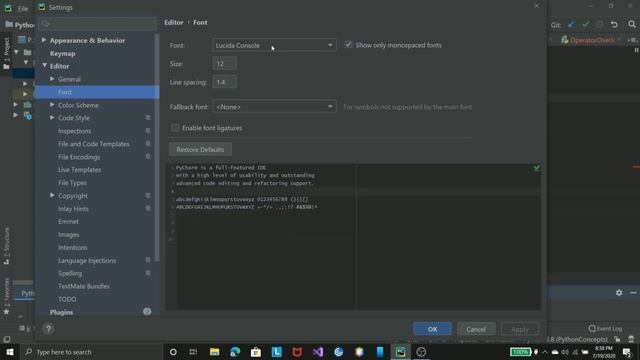
Task: Select Keymap in settings tree
Action: click(x=62, y=53)
